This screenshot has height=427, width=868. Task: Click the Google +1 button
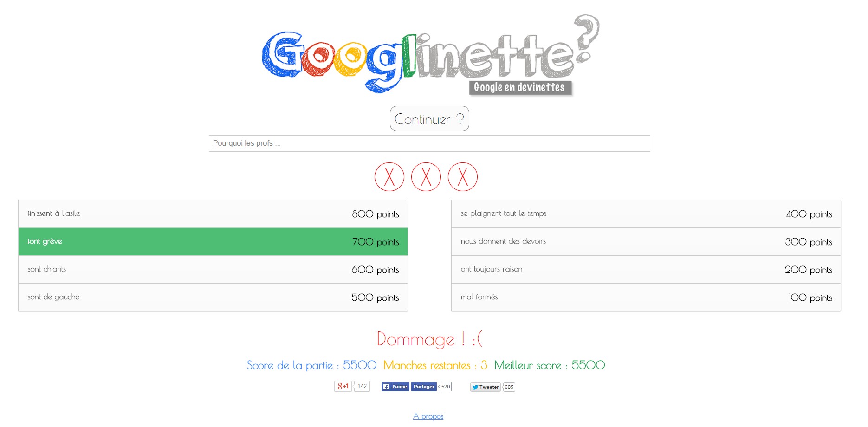[x=343, y=386]
